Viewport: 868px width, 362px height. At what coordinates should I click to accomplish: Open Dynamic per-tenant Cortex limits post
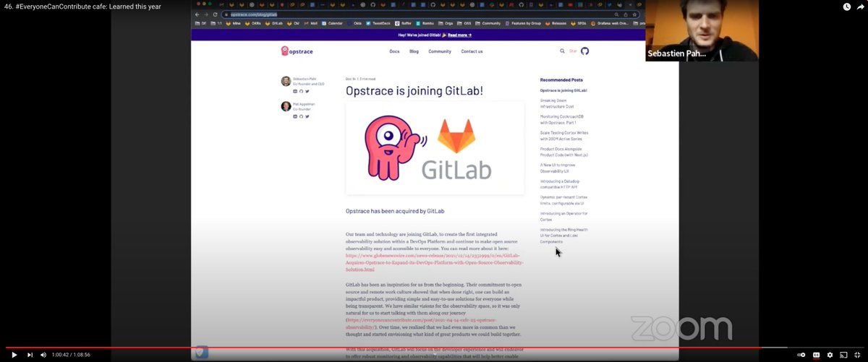564,199
